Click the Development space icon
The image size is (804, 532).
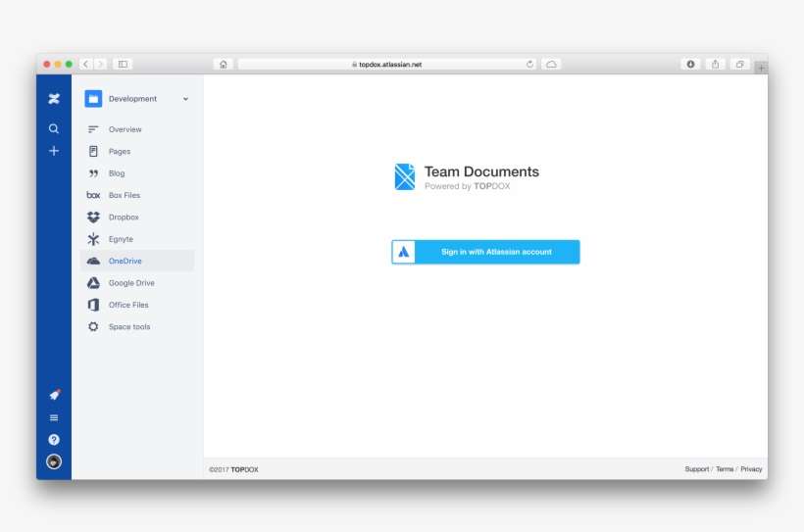pos(93,98)
